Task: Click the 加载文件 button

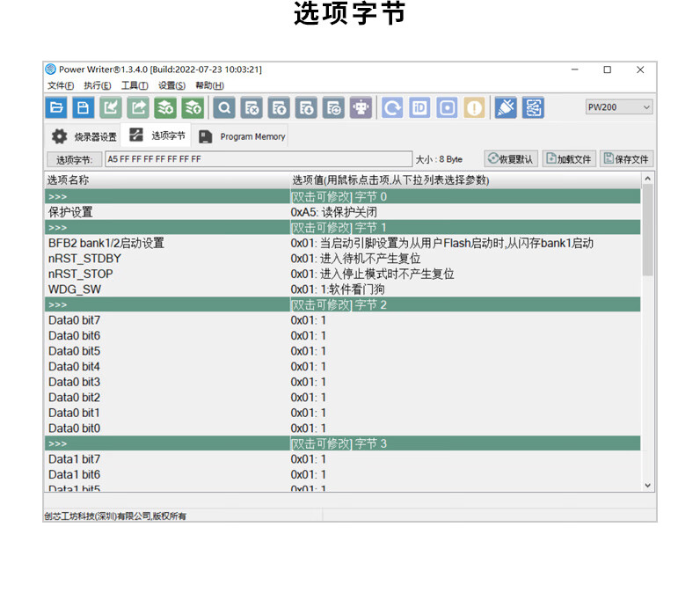Action: click(569, 159)
